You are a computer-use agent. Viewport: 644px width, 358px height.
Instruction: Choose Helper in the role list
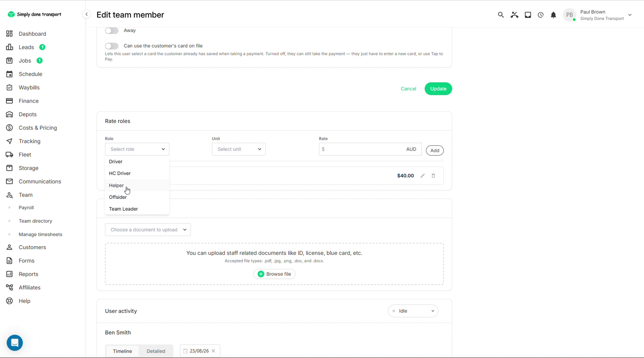[x=137, y=185]
